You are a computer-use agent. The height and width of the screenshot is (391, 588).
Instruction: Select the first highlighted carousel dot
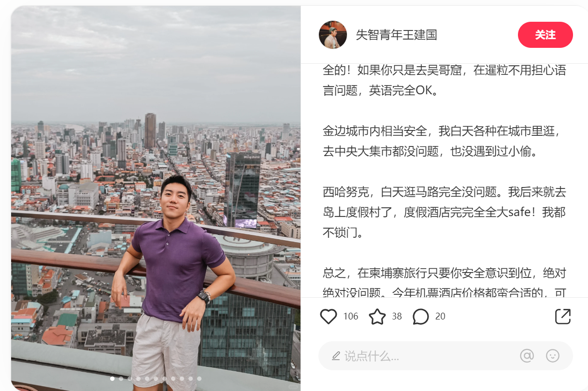coord(113,379)
